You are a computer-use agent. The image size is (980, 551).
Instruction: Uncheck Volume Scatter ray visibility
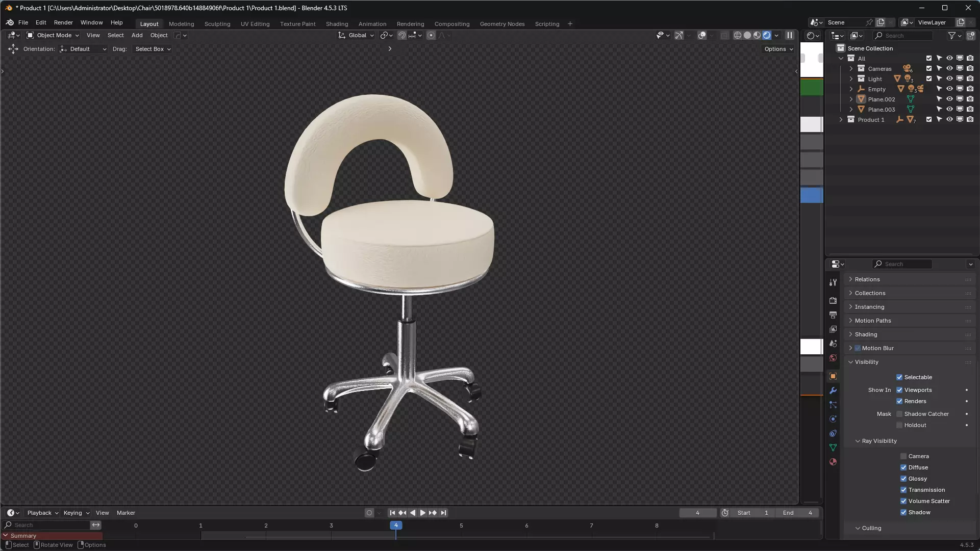point(903,501)
